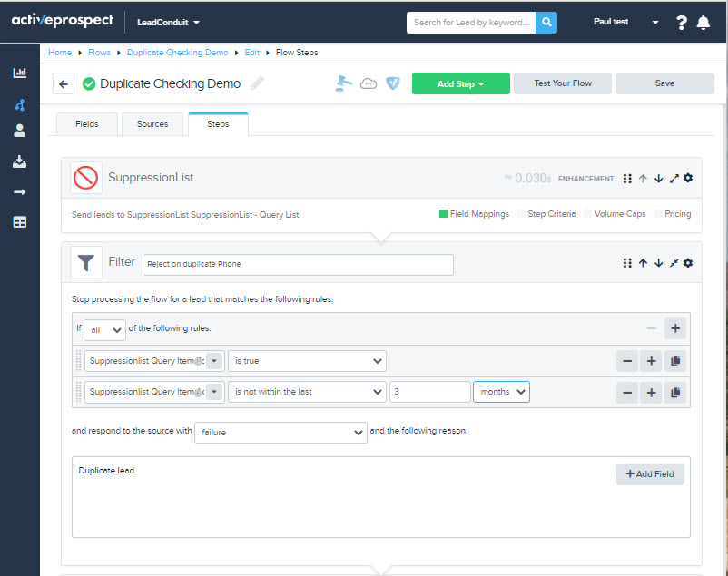Switch to the Sources tab
Screen dimensions: 728x576
click(152, 124)
